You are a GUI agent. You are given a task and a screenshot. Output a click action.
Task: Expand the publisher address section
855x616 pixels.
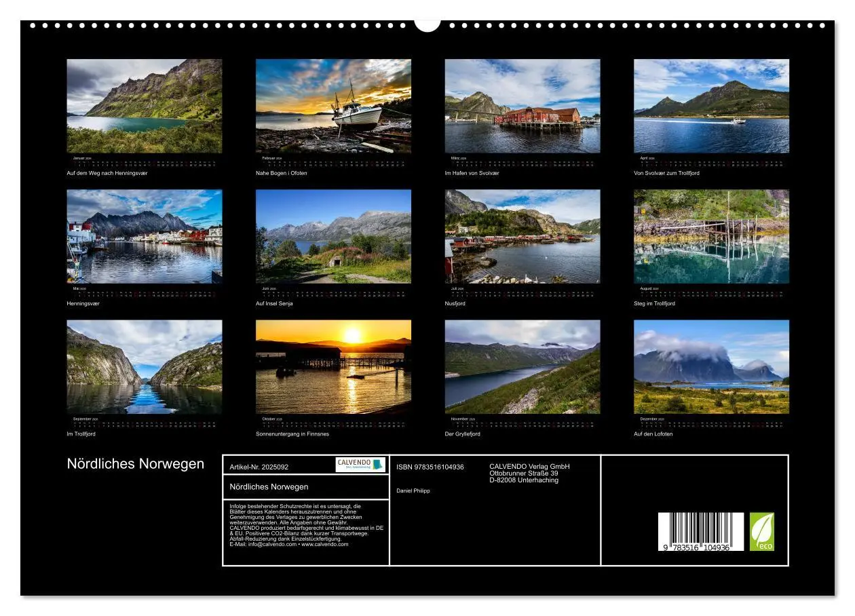528,473
